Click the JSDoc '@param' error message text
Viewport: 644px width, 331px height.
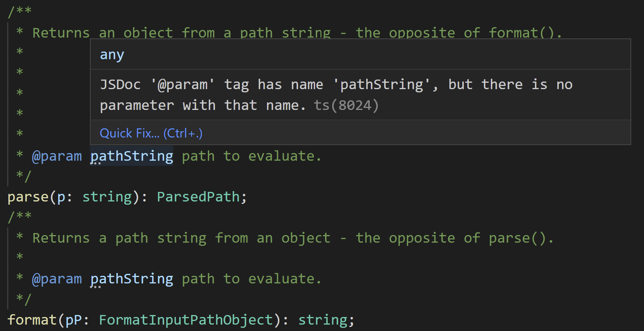(336, 95)
